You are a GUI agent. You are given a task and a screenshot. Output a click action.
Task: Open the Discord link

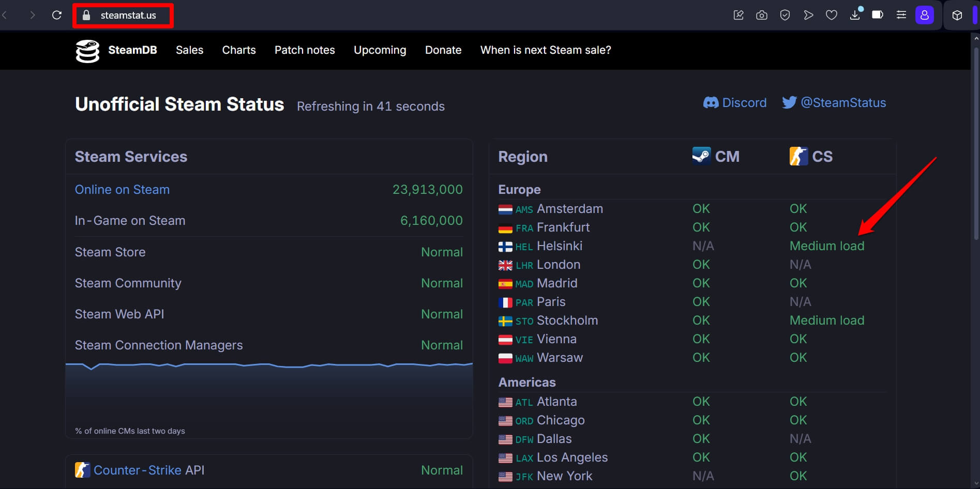735,103
